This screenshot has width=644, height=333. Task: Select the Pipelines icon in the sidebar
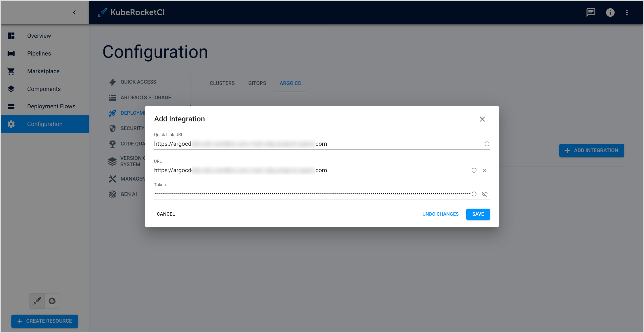tap(11, 53)
